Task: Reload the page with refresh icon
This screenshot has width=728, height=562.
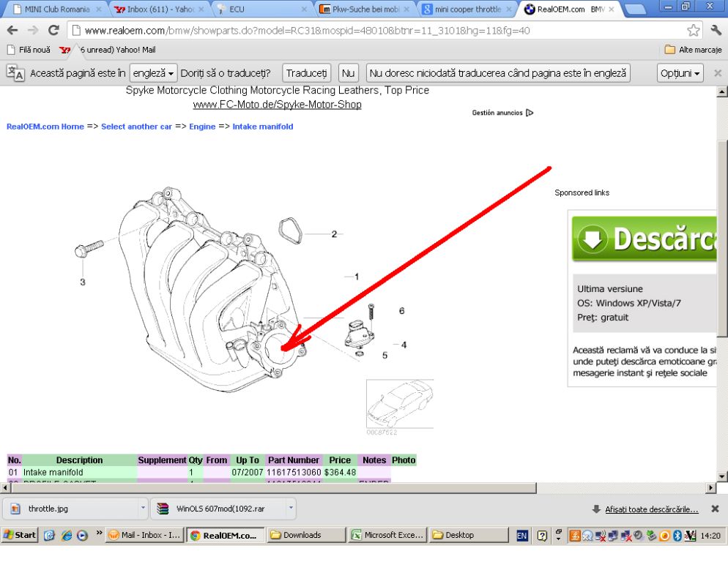Action: pos(53,31)
